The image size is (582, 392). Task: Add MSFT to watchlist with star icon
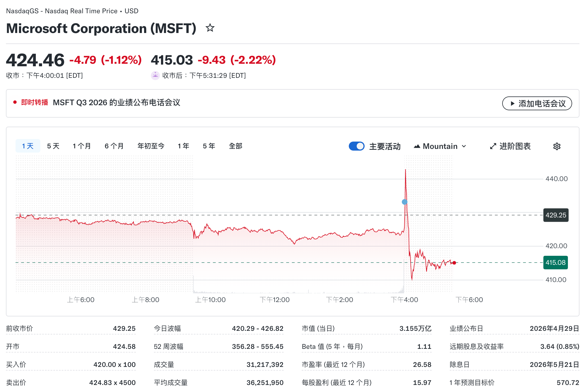pos(210,28)
